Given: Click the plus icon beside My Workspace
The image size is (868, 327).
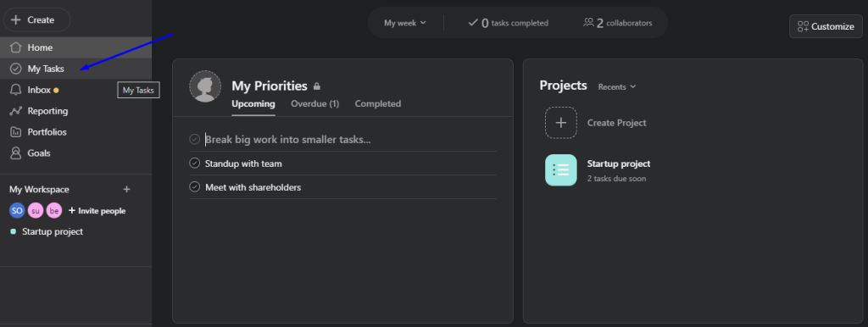Looking at the screenshot, I should point(127,189).
